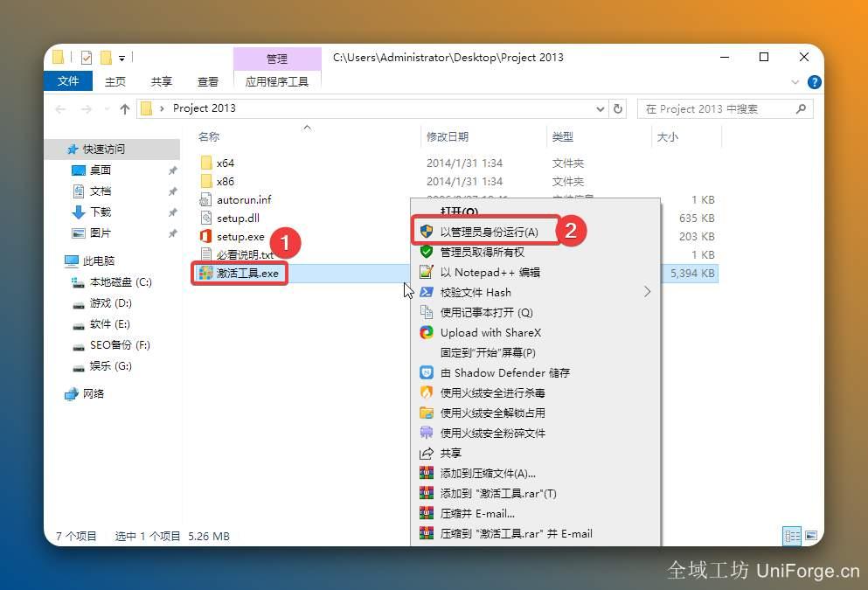Toggle the properties checkmark in quick access toolbar
Screen dimensions: 868x590
(87, 58)
